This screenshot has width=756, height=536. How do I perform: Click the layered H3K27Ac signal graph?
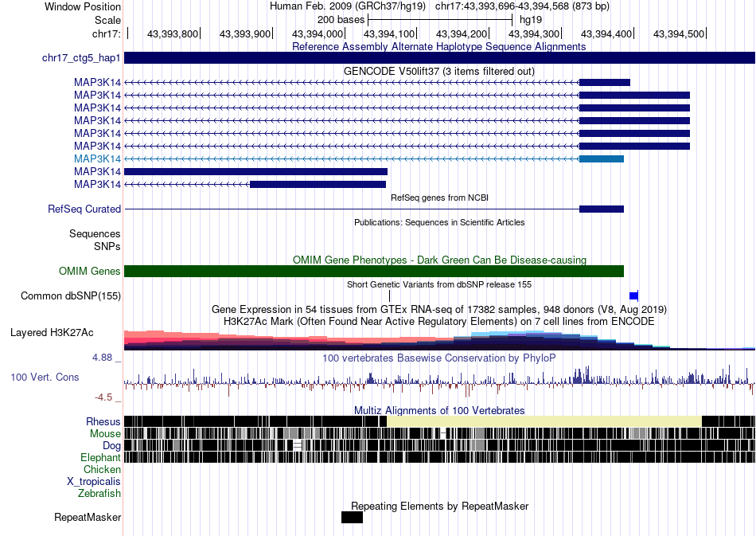(x=440, y=339)
